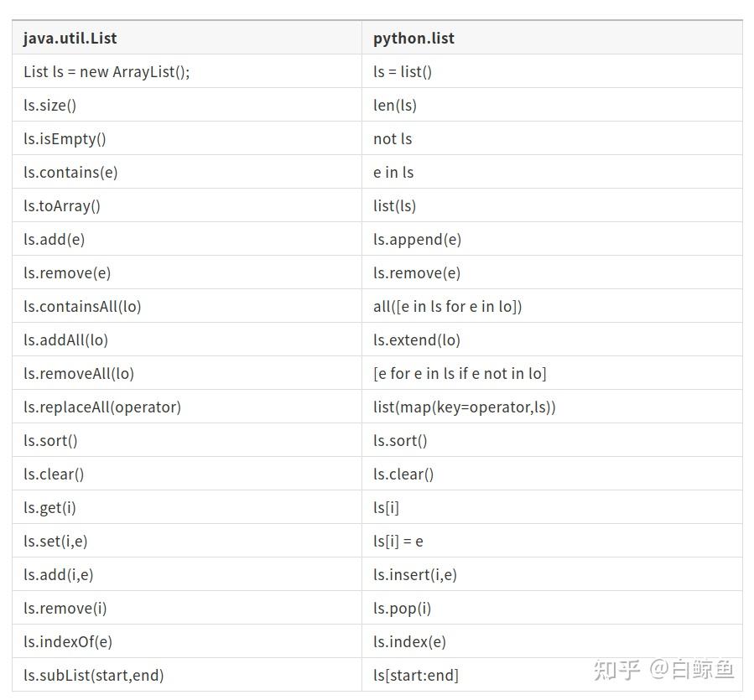The image size is (754, 700).
Task: Select the len(ls) cell
Action: pyautogui.click(x=395, y=105)
